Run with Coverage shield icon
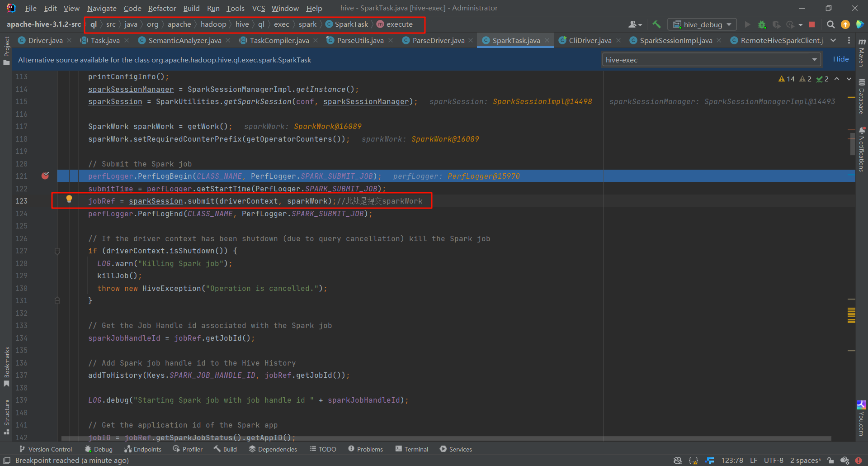868x466 pixels. pos(776,24)
